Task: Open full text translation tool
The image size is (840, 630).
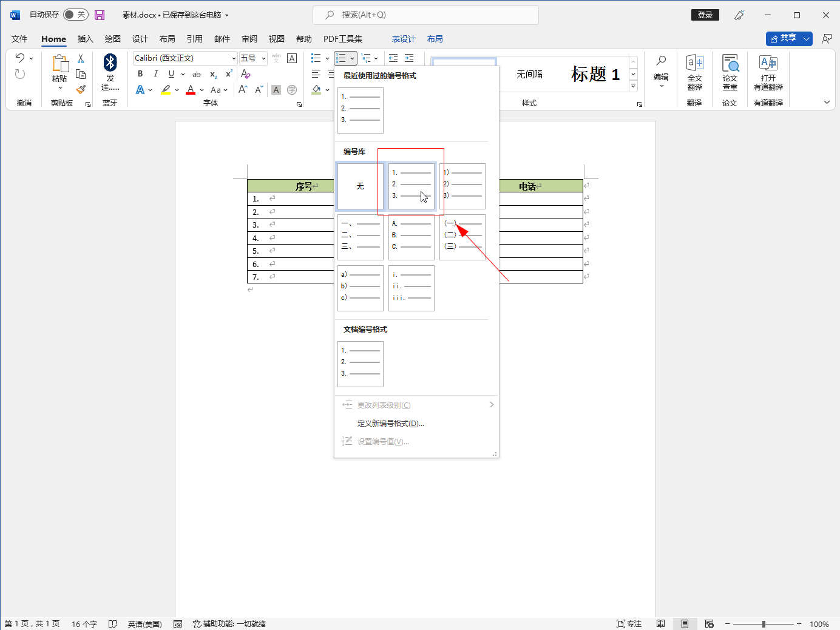Action: [x=694, y=72]
